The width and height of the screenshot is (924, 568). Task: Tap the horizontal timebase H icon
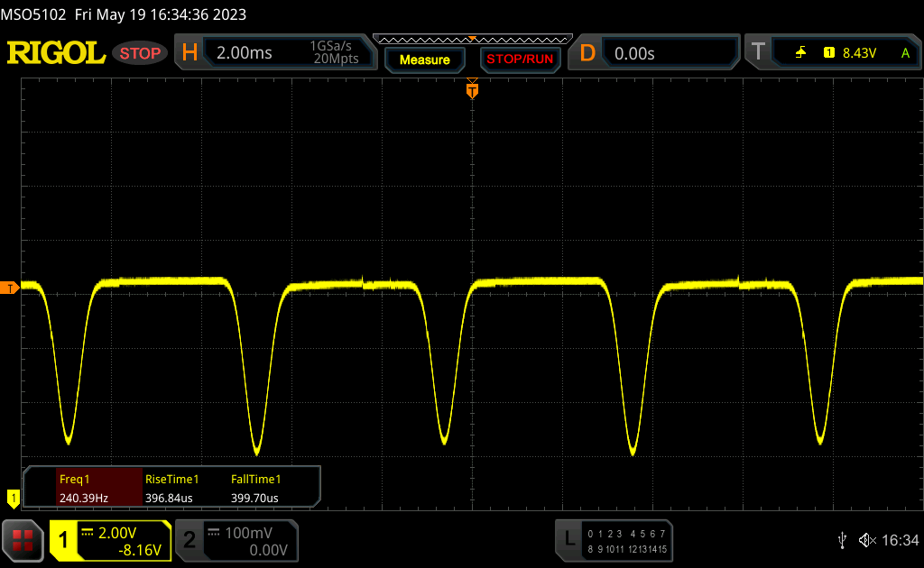(x=189, y=53)
